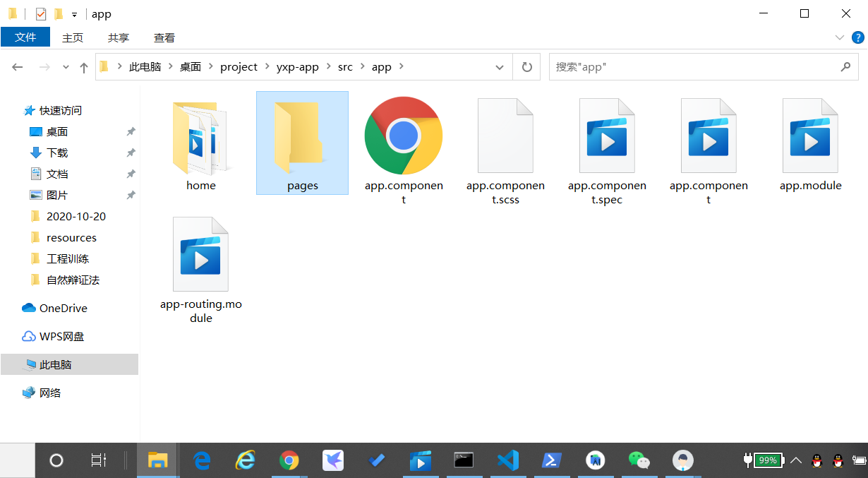Click the pin icon next to 图片

131,195
